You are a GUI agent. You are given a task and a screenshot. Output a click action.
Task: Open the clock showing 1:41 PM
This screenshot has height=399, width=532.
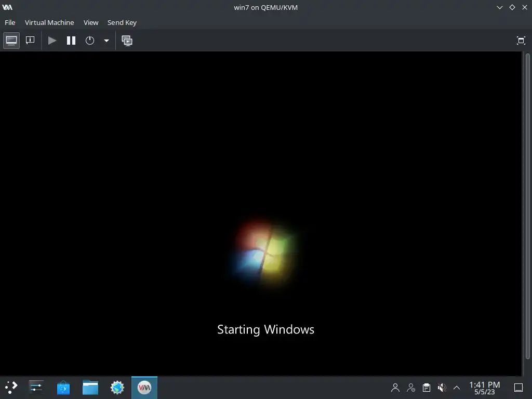click(x=485, y=388)
